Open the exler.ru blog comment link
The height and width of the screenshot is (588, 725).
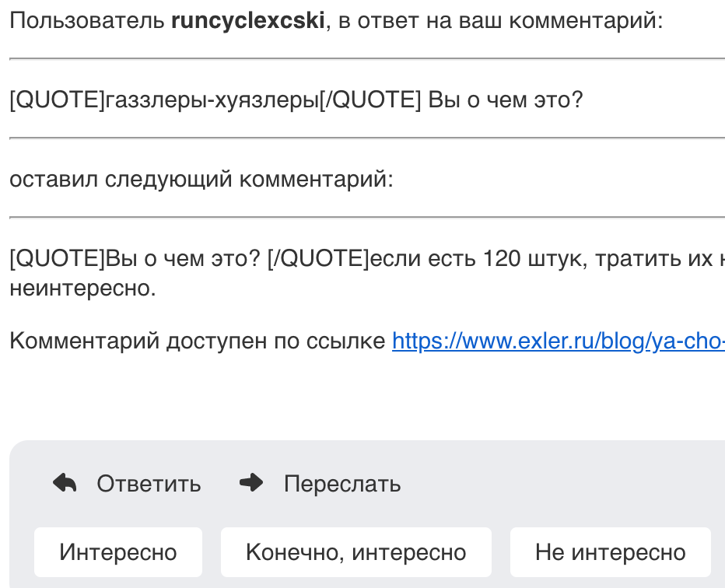click(559, 341)
